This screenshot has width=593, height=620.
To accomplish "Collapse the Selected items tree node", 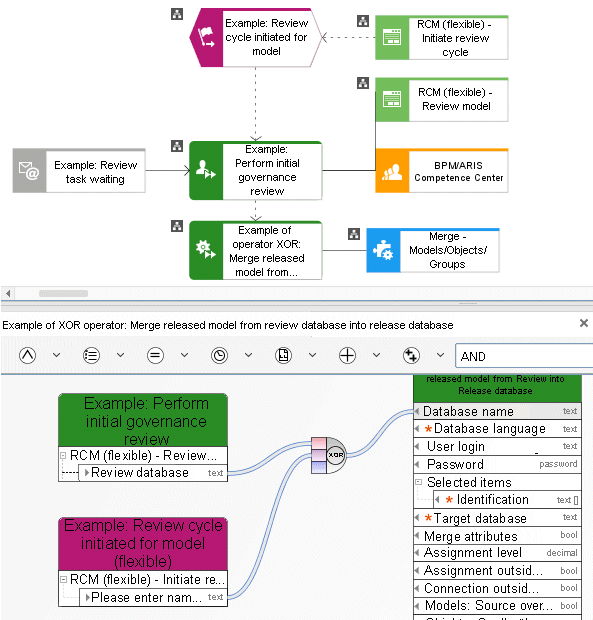I will click(x=419, y=482).
